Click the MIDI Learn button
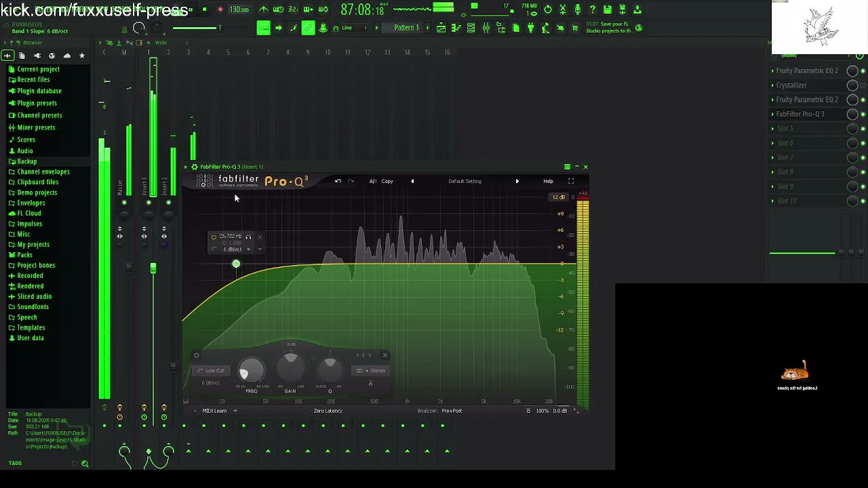Viewport: 868px width, 488px height. coord(214,411)
